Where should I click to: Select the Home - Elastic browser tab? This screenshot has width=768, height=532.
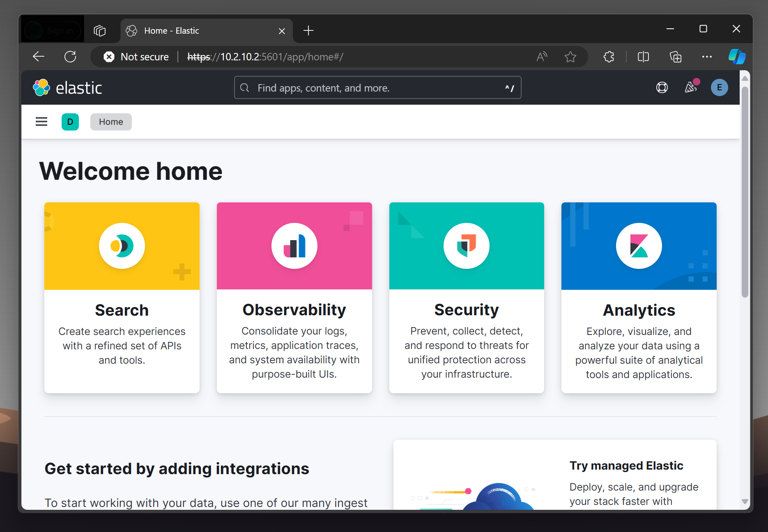point(207,31)
